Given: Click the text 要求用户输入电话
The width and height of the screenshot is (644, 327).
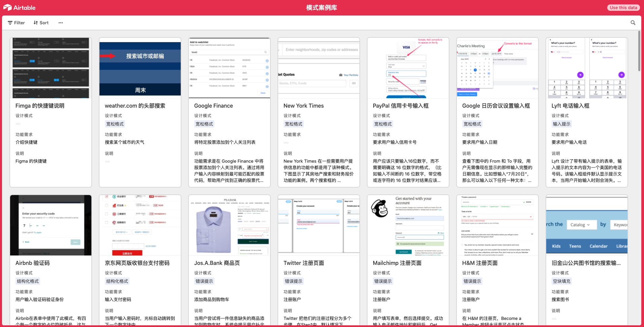Looking at the screenshot, I should click(x=569, y=142).
